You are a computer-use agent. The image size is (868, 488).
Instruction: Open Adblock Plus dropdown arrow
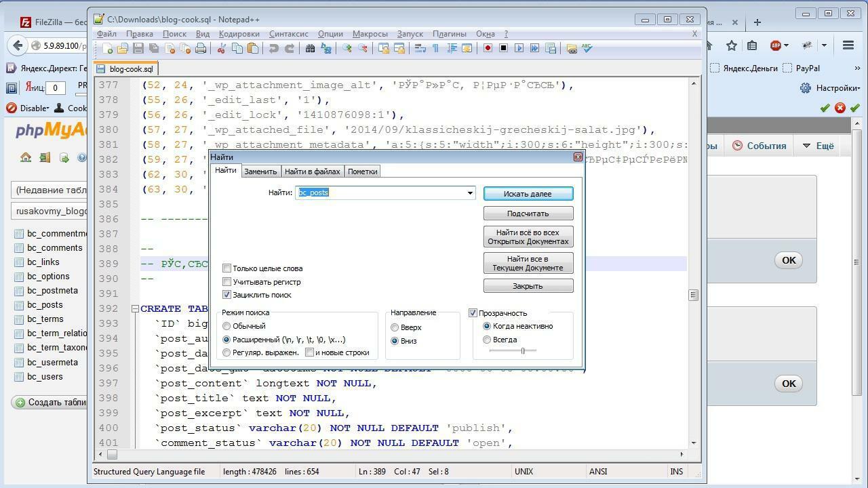786,45
